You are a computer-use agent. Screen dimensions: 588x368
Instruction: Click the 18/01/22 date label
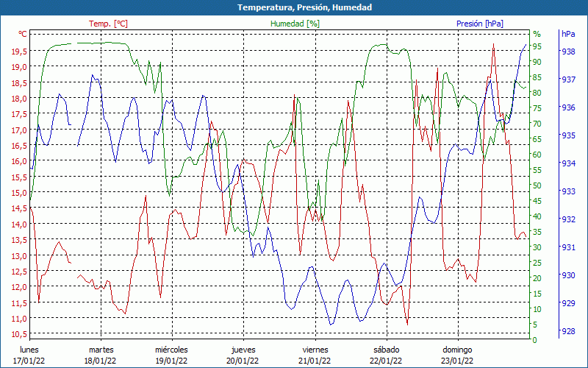pos(101,361)
